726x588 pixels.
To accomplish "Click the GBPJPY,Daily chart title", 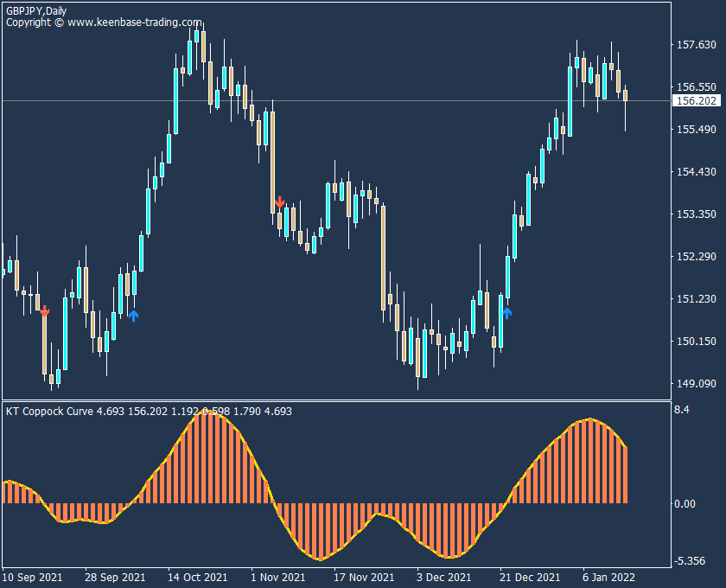I will (36, 10).
